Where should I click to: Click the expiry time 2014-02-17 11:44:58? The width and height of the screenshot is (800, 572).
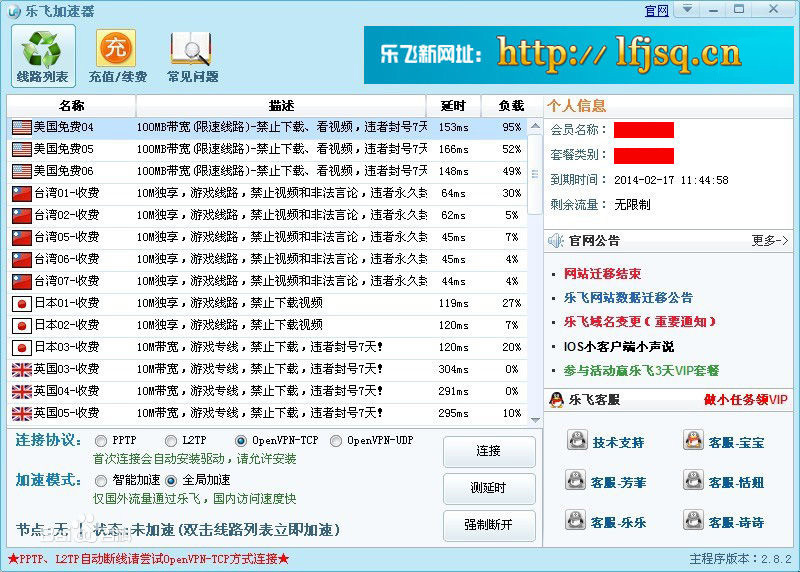click(x=671, y=180)
